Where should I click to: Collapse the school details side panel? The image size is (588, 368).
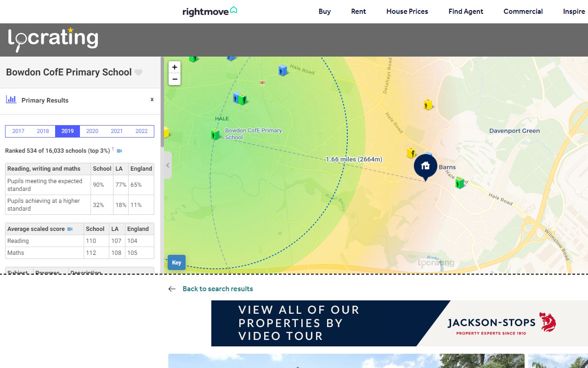coord(168,165)
